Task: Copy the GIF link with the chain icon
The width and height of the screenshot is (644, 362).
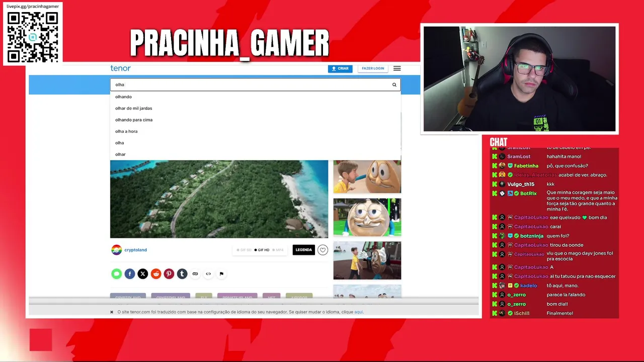Action: point(195,274)
